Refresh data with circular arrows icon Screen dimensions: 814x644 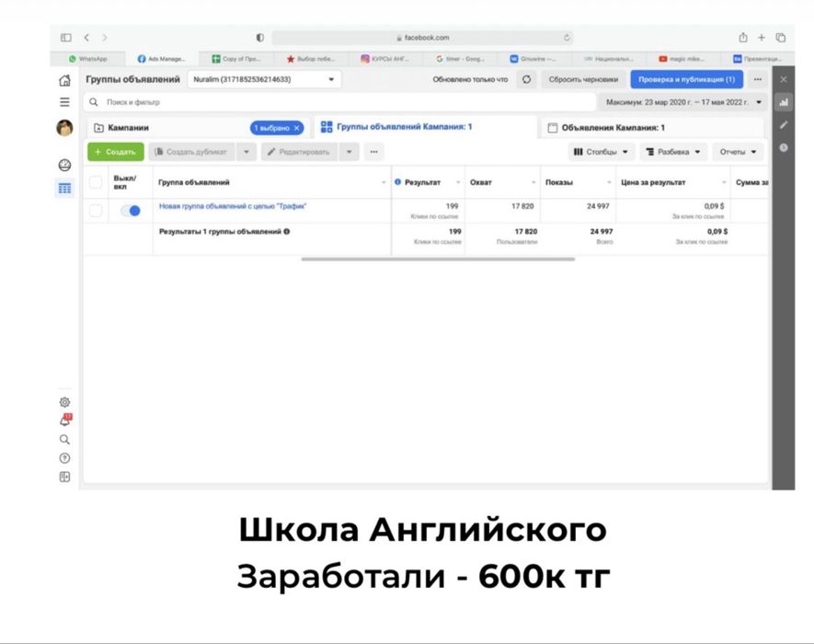tap(526, 79)
